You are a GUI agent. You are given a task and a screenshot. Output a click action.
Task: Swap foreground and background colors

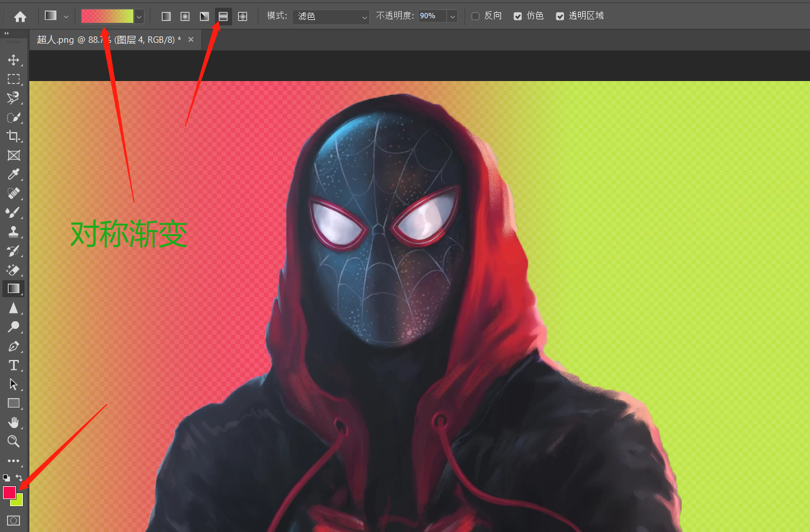[19, 478]
